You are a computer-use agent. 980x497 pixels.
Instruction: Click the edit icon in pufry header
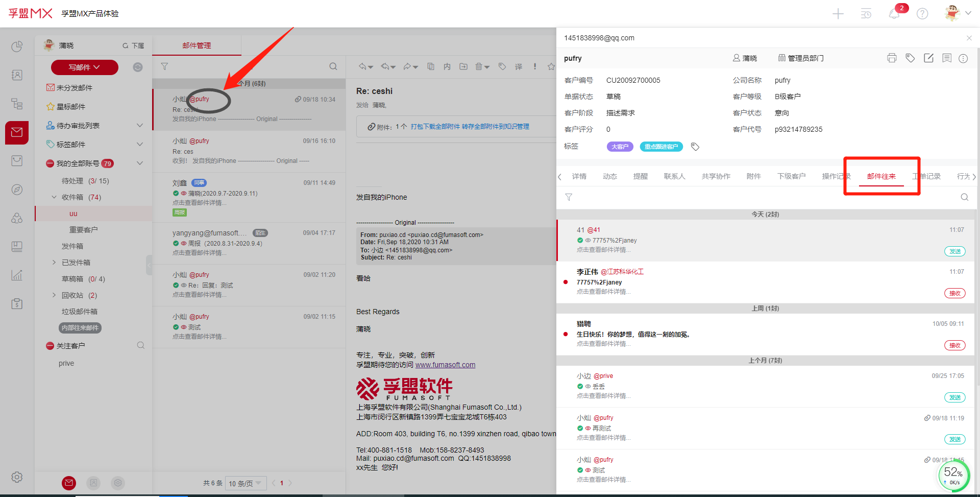(928, 58)
